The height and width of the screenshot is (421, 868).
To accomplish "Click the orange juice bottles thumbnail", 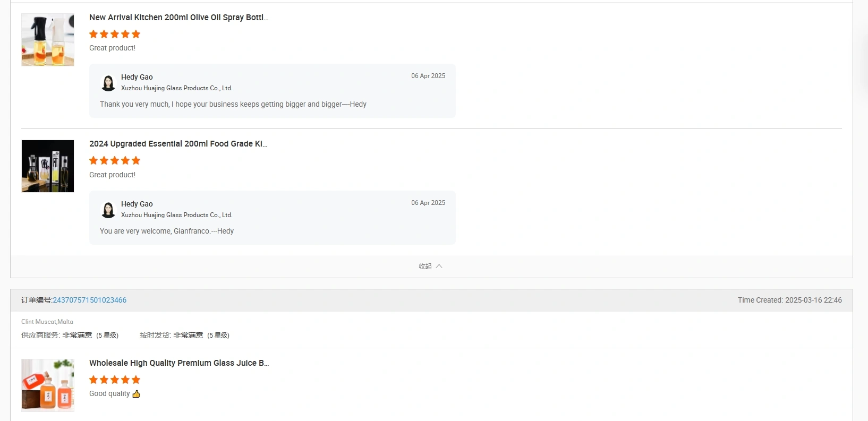I will tap(48, 385).
